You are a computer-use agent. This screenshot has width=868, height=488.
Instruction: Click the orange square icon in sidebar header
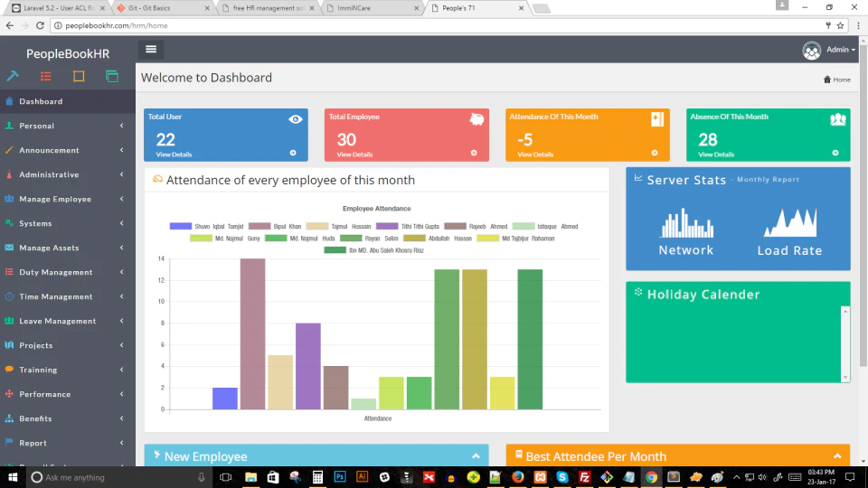(x=79, y=76)
